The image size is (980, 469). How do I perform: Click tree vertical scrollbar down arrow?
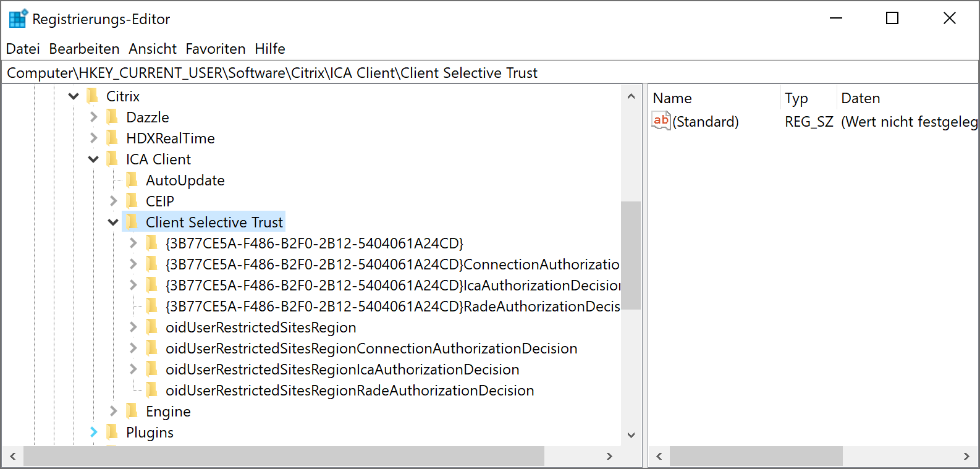(x=631, y=435)
